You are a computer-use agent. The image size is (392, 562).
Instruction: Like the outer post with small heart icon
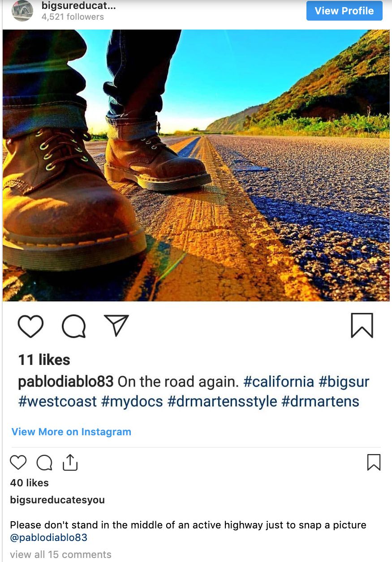point(18,462)
